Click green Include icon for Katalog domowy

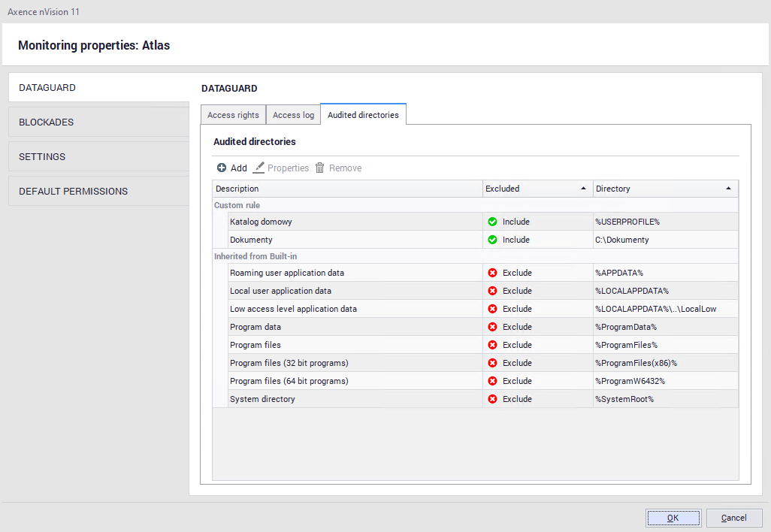[x=492, y=222]
